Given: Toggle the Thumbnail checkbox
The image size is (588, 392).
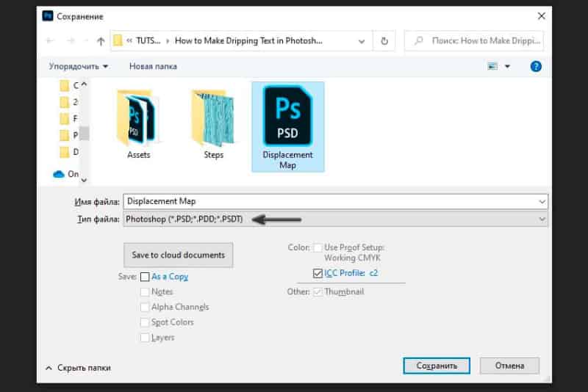Looking at the screenshot, I should pyautogui.click(x=318, y=292).
